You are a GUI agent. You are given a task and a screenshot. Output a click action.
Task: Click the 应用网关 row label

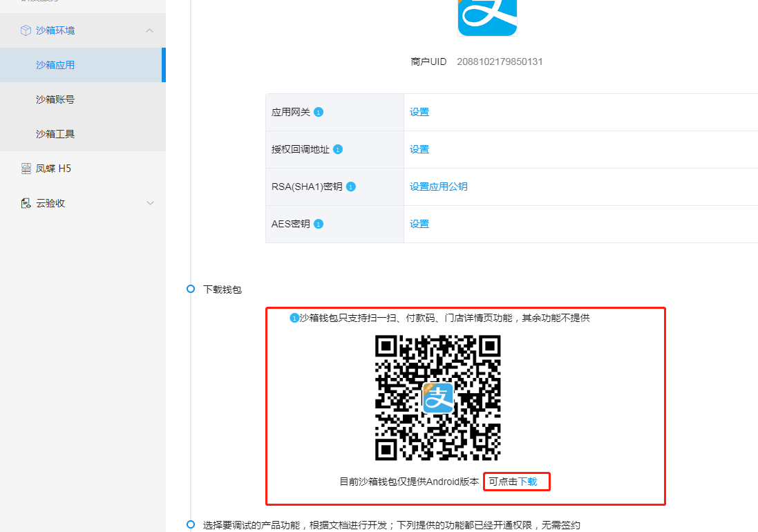[x=290, y=112]
